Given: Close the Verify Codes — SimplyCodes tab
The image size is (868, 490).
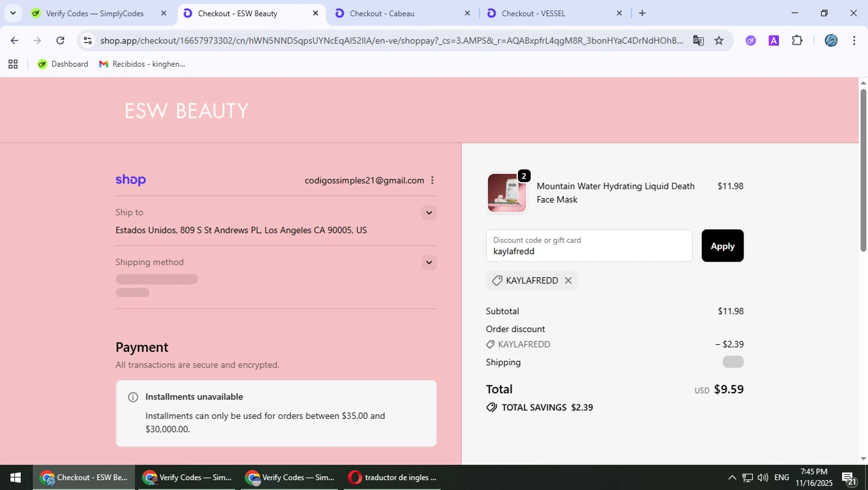Looking at the screenshot, I should pos(164,13).
